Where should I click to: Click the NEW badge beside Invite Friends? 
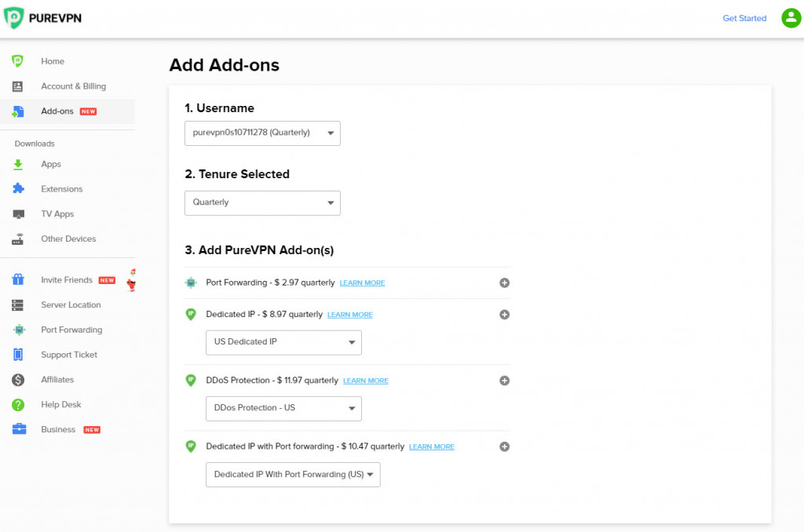(x=107, y=280)
